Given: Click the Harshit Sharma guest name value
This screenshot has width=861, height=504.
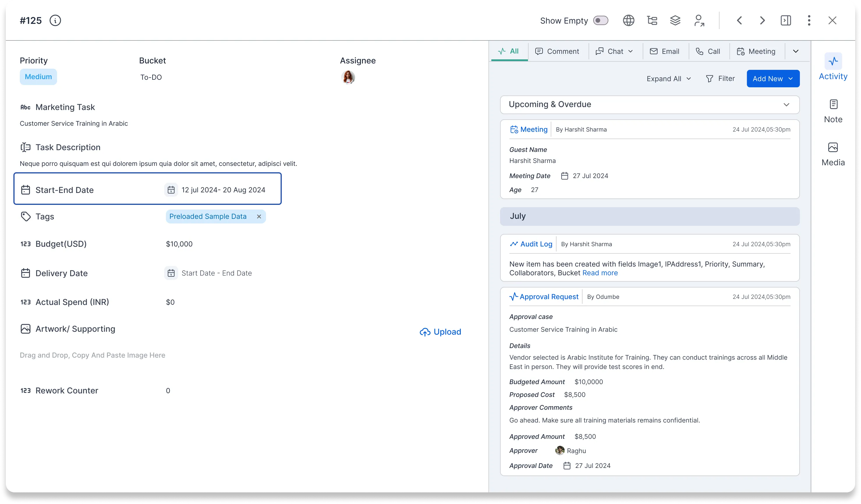Looking at the screenshot, I should point(532,161).
